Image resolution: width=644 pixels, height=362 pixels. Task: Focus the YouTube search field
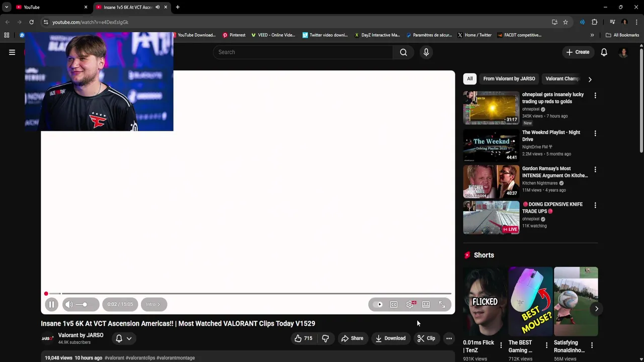pos(303,52)
